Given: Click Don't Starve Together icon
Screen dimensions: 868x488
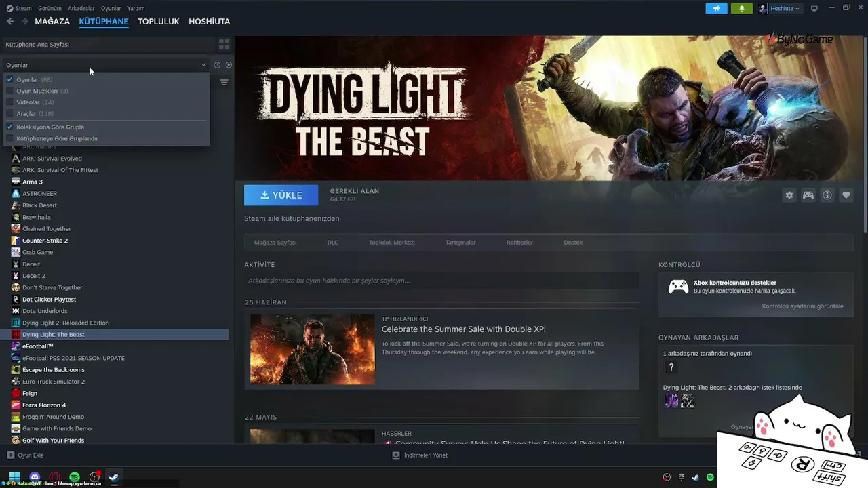Looking at the screenshot, I should tap(16, 287).
